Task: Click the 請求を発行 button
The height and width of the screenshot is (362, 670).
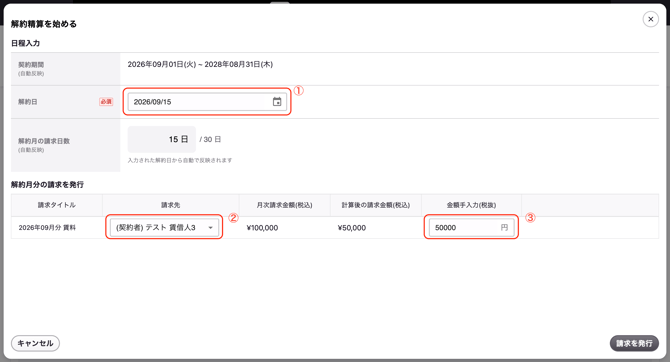Action: tap(634, 343)
